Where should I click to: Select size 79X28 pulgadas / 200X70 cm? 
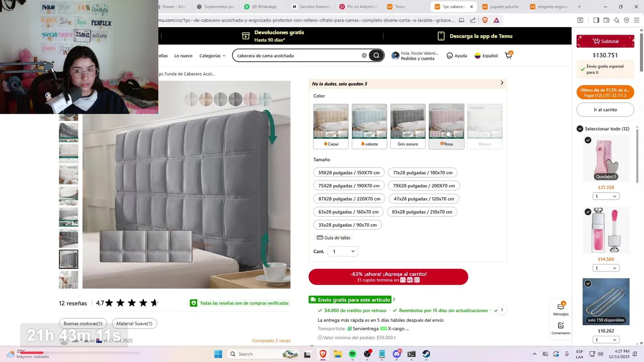coord(424,186)
